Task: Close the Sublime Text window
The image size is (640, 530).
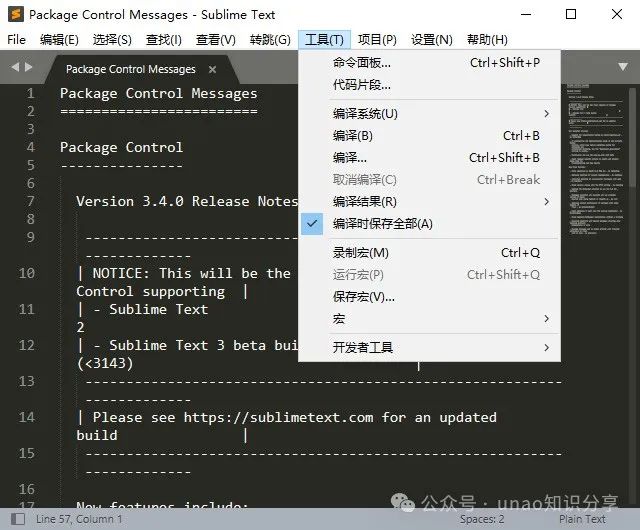Action: pos(617,15)
